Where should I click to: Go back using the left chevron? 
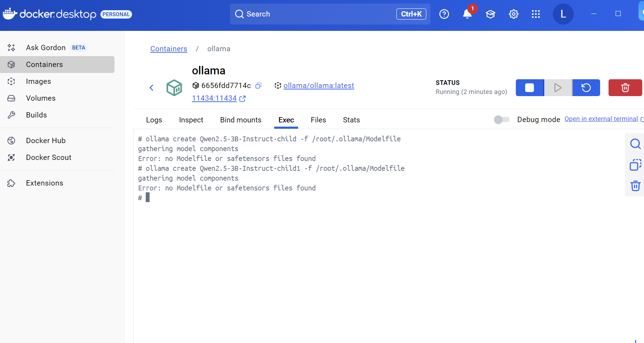[152, 88]
